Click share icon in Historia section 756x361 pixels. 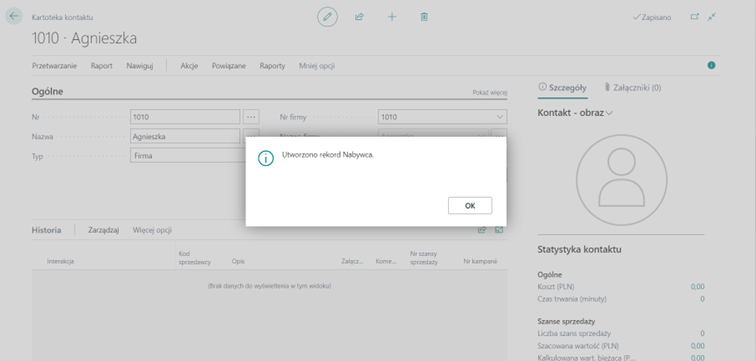pyautogui.click(x=482, y=230)
